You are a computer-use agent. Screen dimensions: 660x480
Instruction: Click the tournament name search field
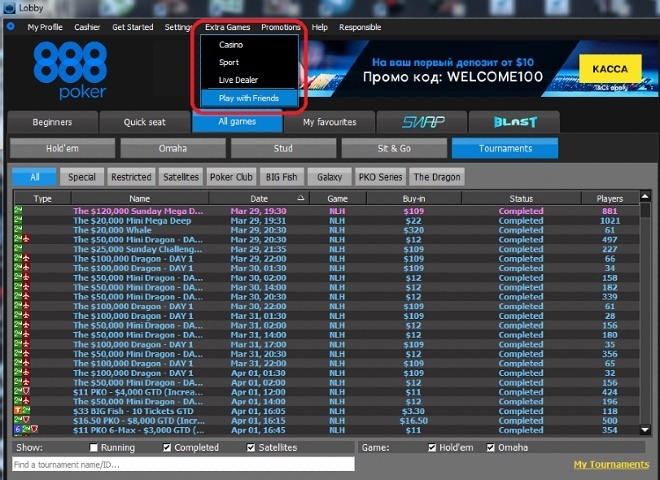pos(182,465)
